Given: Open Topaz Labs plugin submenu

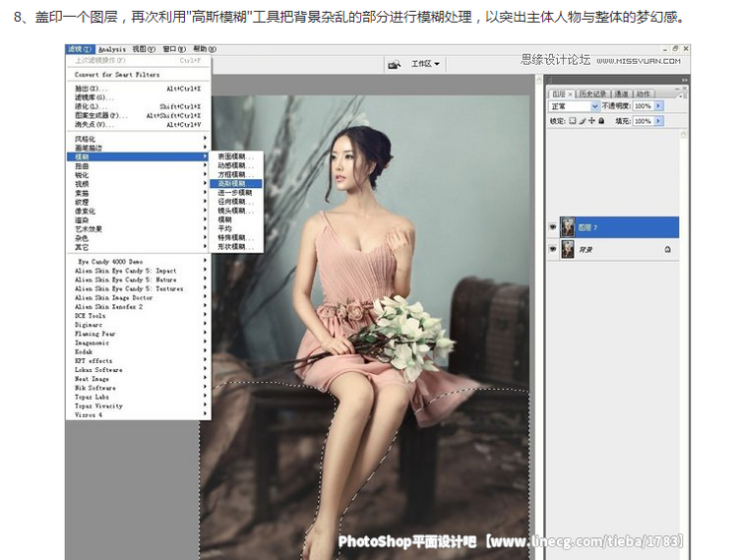Looking at the screenshot, I should point(138,397).
